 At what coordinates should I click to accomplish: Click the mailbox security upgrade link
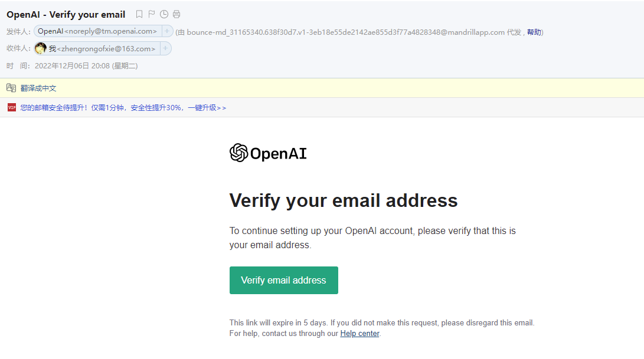pyautogui.click(x=123, y=107)
